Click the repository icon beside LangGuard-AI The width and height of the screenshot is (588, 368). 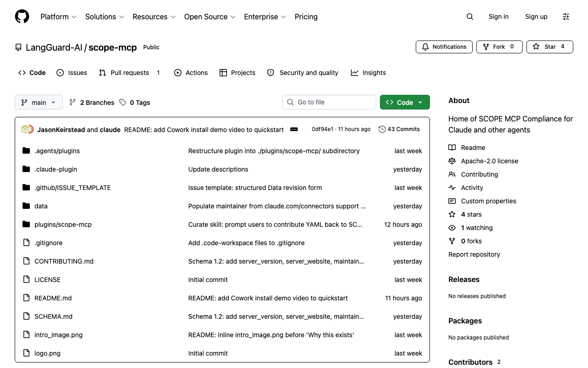pos(18,47)
